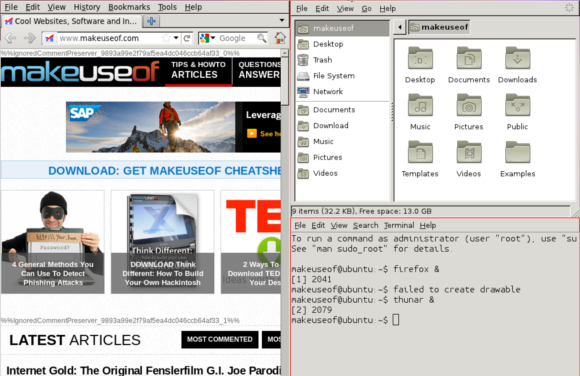Screen dimensions: 580x376
Task: Open the Documents folder icon in Thunar pane
Action: click(469, 58)
